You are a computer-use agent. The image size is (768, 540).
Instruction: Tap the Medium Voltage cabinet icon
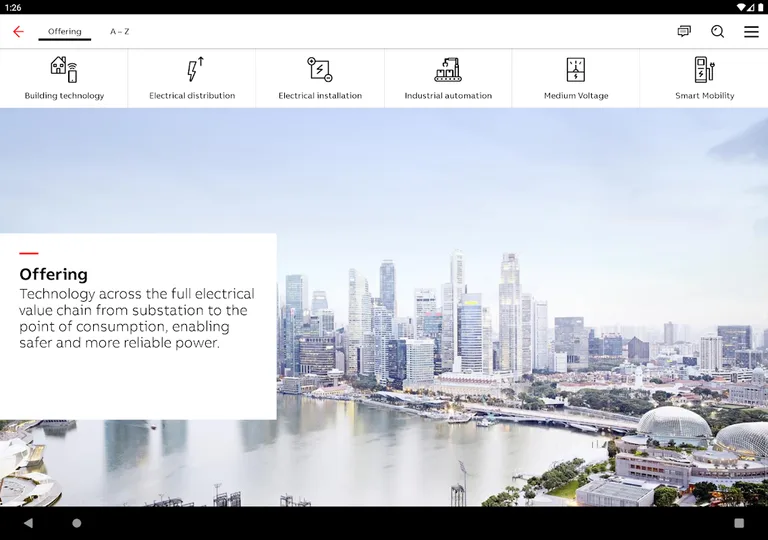point(576,69)
